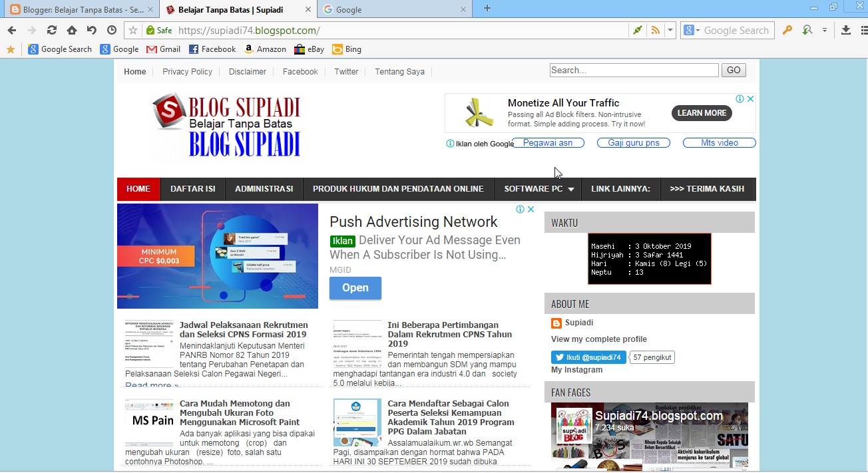Switch to the Google tab
Viewport: 868px width, 473px height.
395,9
